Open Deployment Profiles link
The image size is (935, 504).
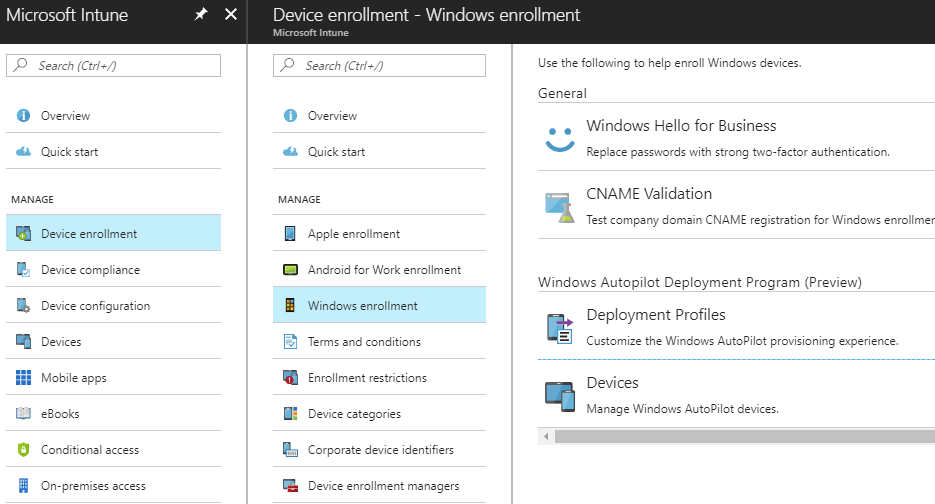(x=656, y=315)
